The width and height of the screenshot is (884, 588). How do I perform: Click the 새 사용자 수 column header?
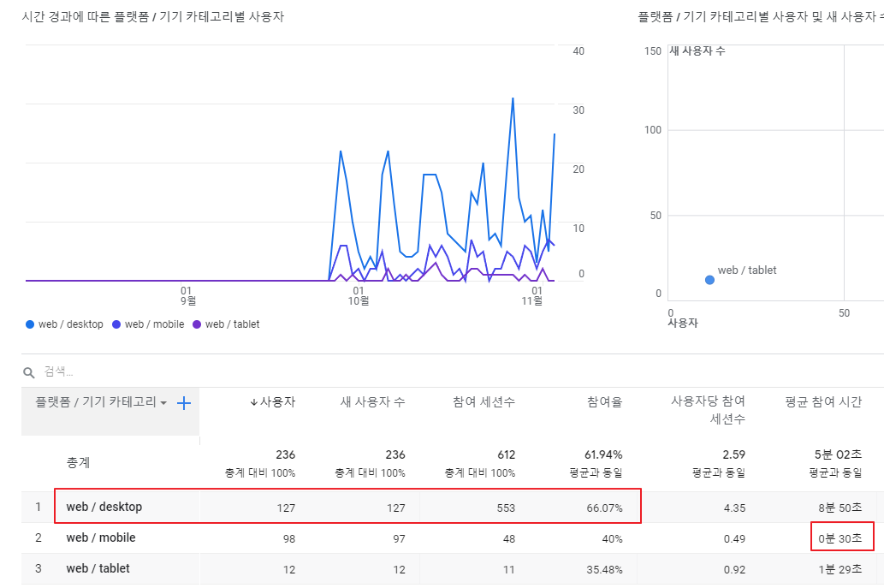pos(372,402)
